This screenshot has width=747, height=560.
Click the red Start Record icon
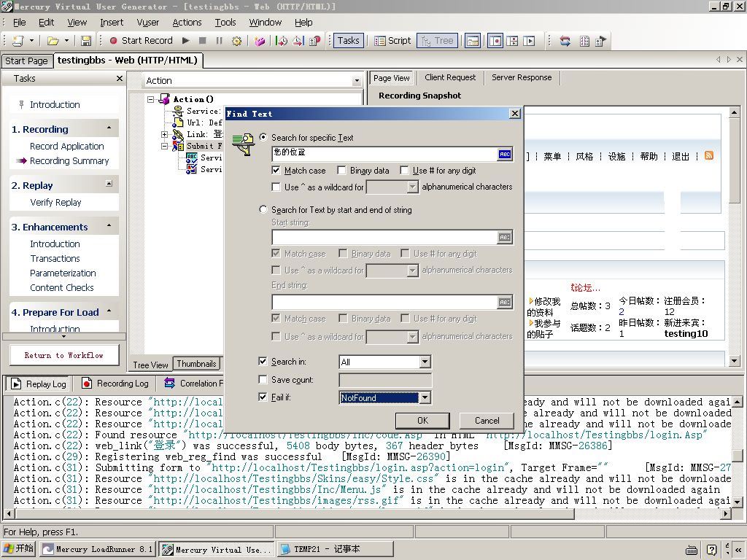click(x=113, y=41)
